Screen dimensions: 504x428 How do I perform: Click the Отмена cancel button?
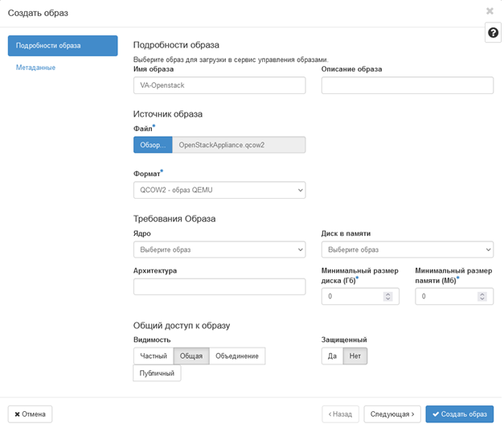pyautogui.click(x=30, y=414)
